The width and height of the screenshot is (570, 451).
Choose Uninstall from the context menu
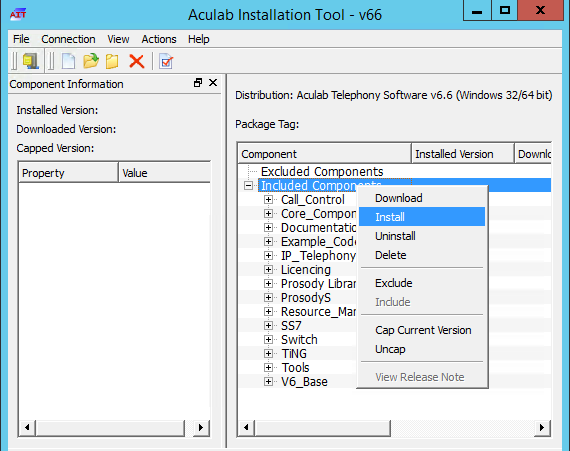coord(422,236)
